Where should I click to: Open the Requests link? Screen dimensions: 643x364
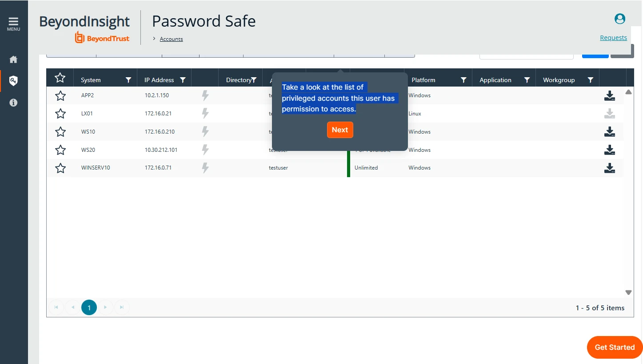point(613,38)
